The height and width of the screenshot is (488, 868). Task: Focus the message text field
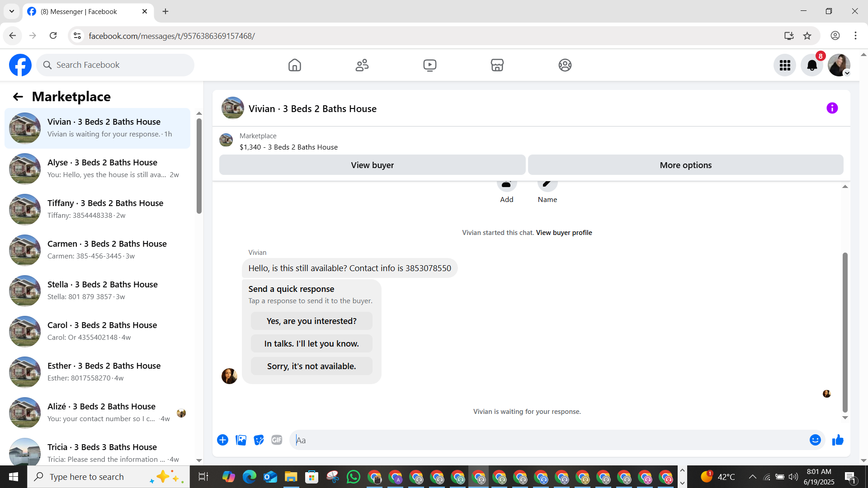[x=549, y=440]
